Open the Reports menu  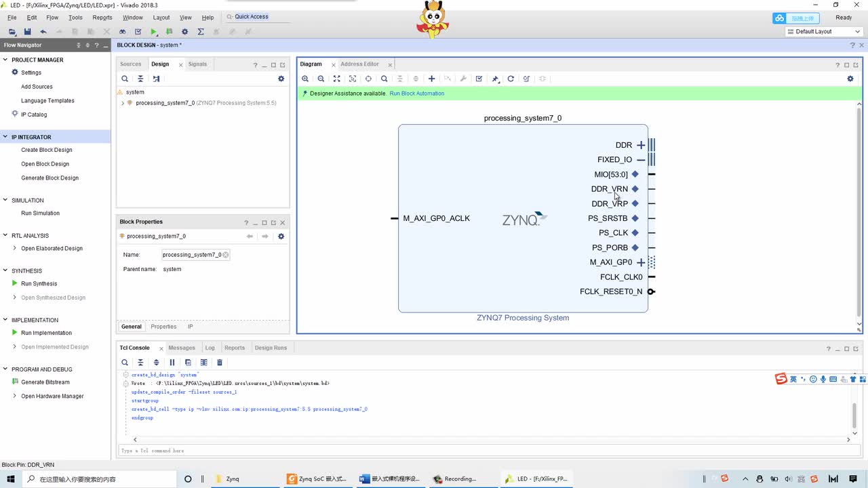click(x=102, y=18)
